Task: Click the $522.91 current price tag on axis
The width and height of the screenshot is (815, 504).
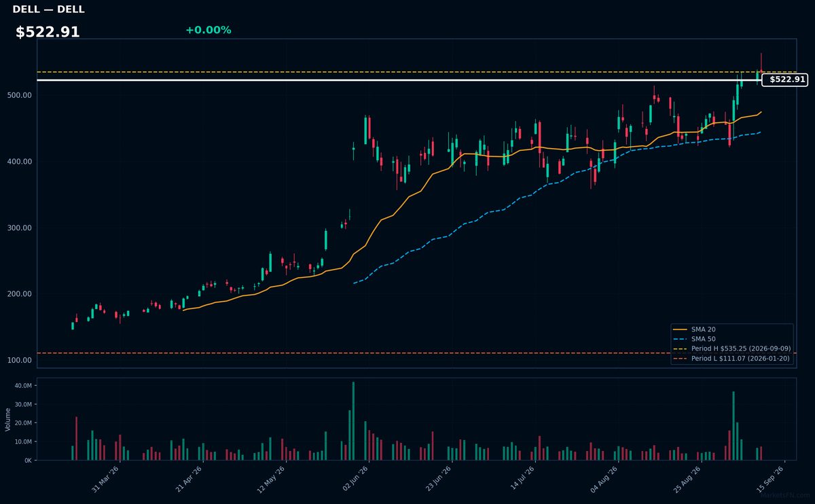Action: (784, 79)
